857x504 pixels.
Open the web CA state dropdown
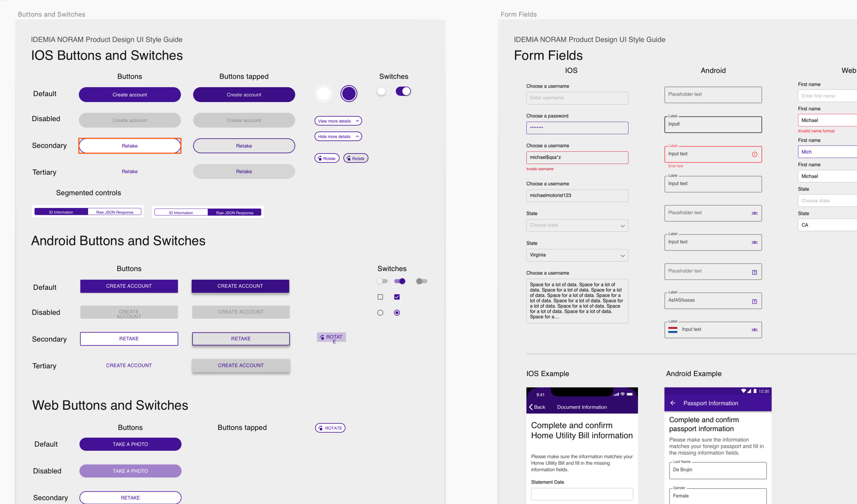pyautogui.click(x=827, y=225)
